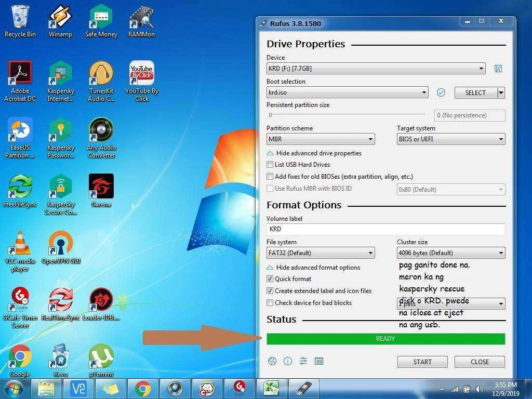
Task: Click the green READY status bar
Action: coord(386,339)
